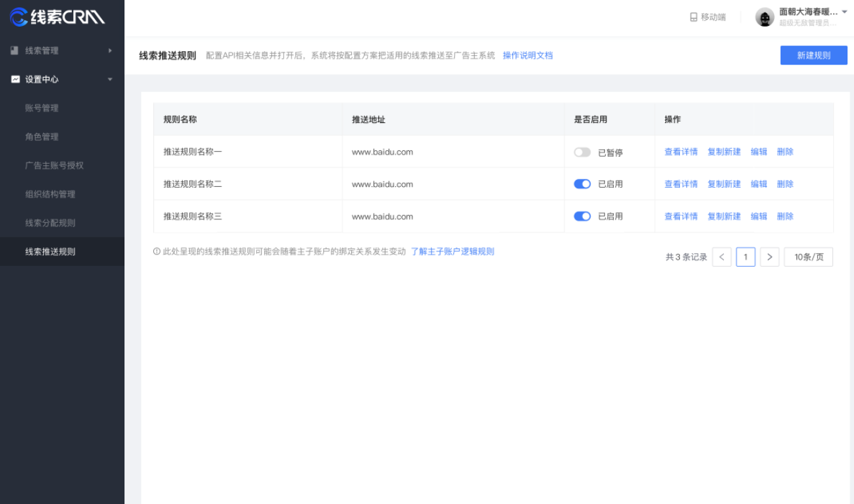Collapse the 设置中心 menu section
Viewport: 854px width, 504px height.
point(110,79)
